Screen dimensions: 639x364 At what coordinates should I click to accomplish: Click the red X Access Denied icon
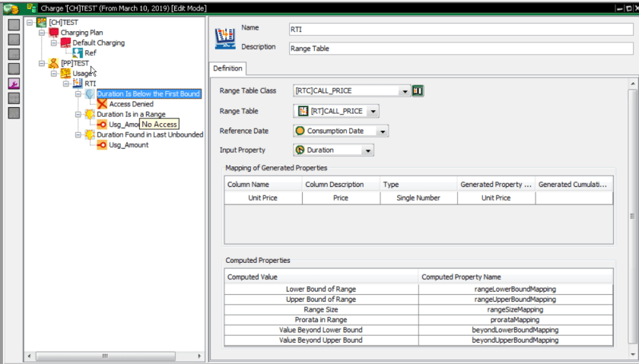click(102, 104)
